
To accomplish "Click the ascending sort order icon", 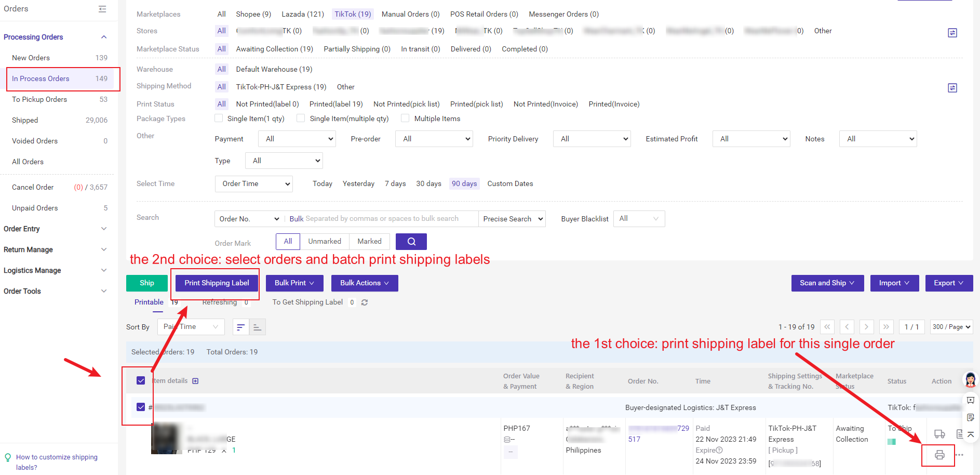I will pyautogui.click(x=258, y=327).
